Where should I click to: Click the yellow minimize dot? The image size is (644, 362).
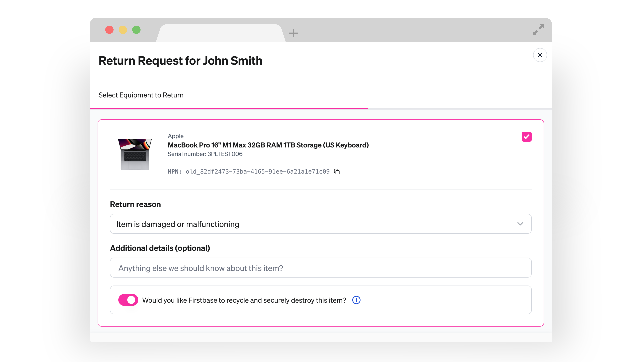(123, 30)
